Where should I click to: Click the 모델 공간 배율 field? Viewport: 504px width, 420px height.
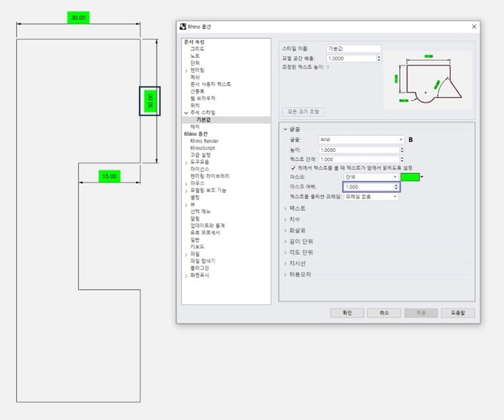coord(351,58)
